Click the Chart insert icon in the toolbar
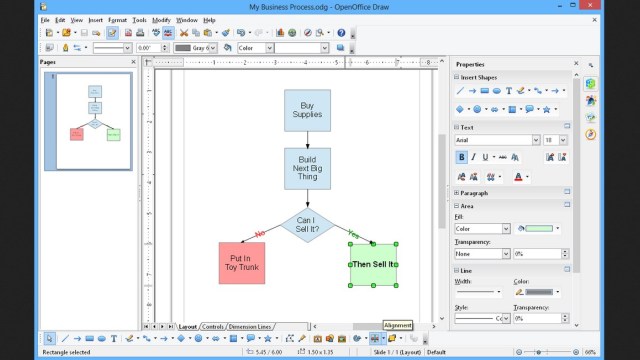640x360 pixels. pos(280,33)
